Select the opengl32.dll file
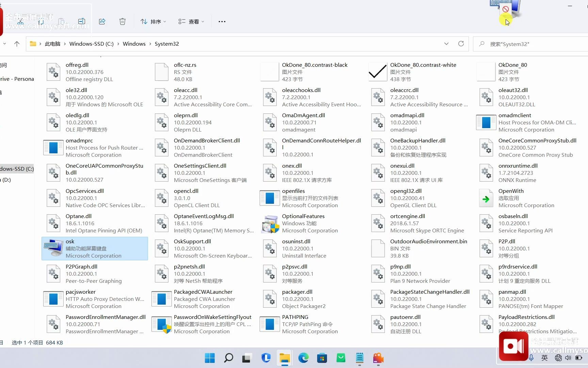The width and height of the screenshot is (588, 368). click(x=419, y=198)
